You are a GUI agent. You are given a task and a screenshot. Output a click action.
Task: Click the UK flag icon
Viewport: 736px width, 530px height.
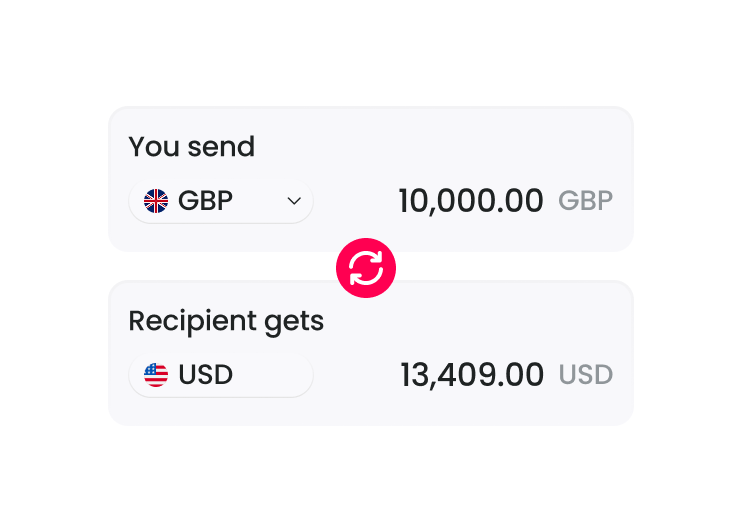[x=156, y=201]
